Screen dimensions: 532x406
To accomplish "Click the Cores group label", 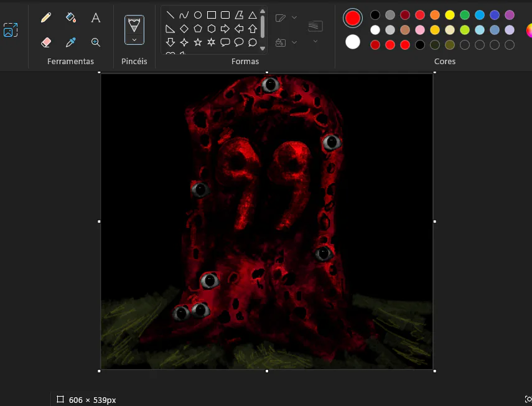I will pyautogui.click(x=445, y=62).
